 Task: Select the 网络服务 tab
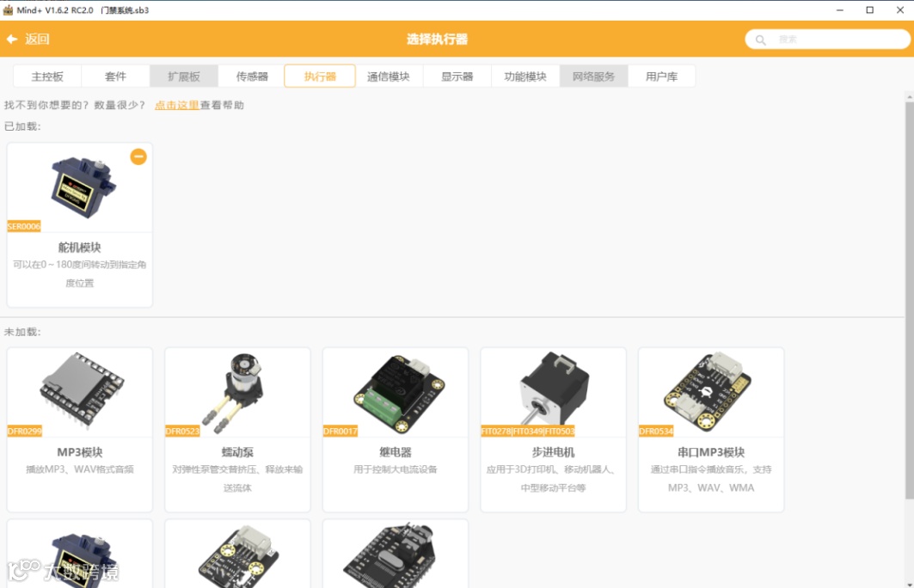593,77
